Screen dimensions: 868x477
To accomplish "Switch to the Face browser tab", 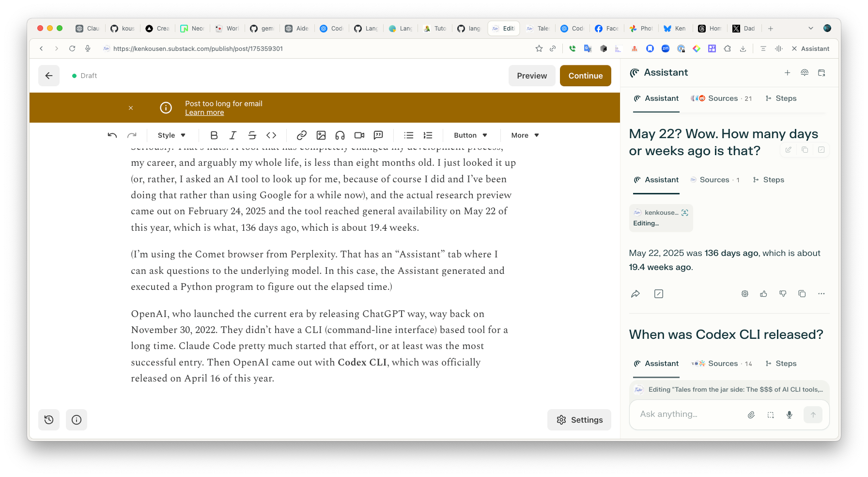I will [606, 29].
